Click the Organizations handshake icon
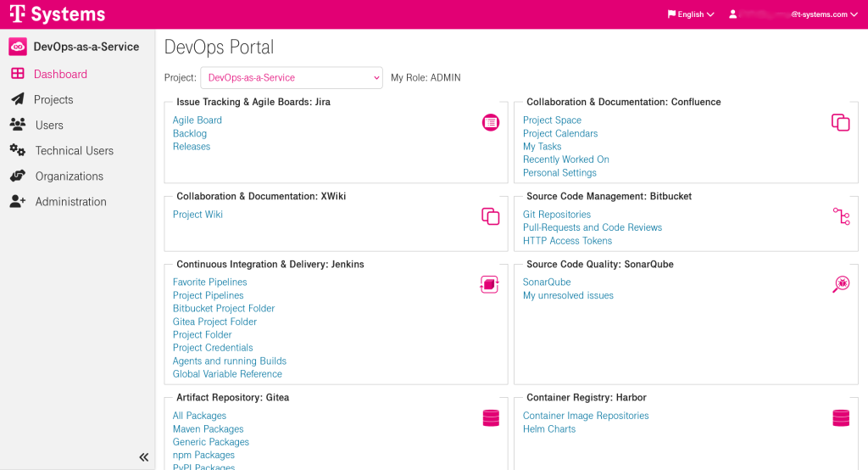Viewport: 868px width, 470px height. click(x=18, y=176)
